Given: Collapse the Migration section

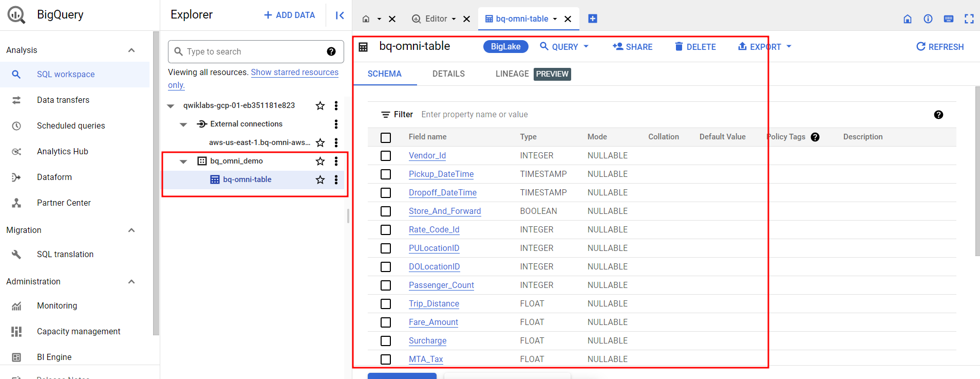Looking at the screenshot, I should coord(131,230).
